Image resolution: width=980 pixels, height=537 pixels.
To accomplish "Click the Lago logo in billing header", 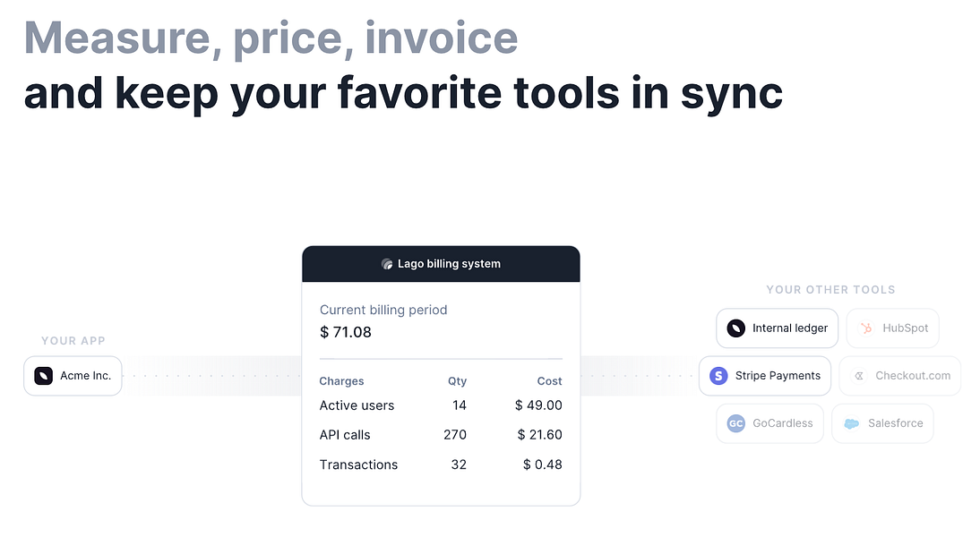I will [x=387, y=264].
